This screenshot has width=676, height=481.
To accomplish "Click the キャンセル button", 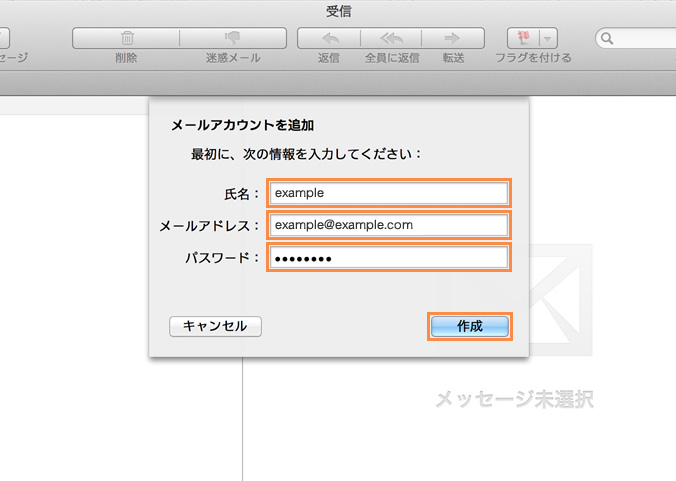I will click(x=215, y=326).
